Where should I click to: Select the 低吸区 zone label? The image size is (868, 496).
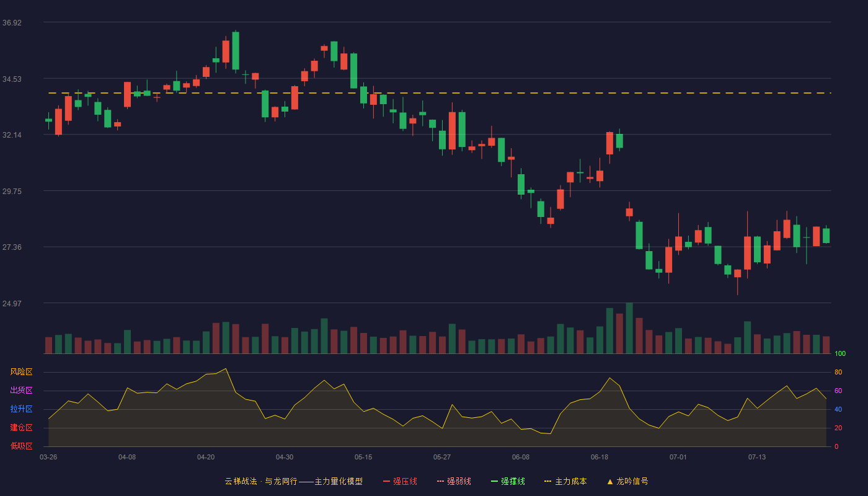[x=21, y=446]
